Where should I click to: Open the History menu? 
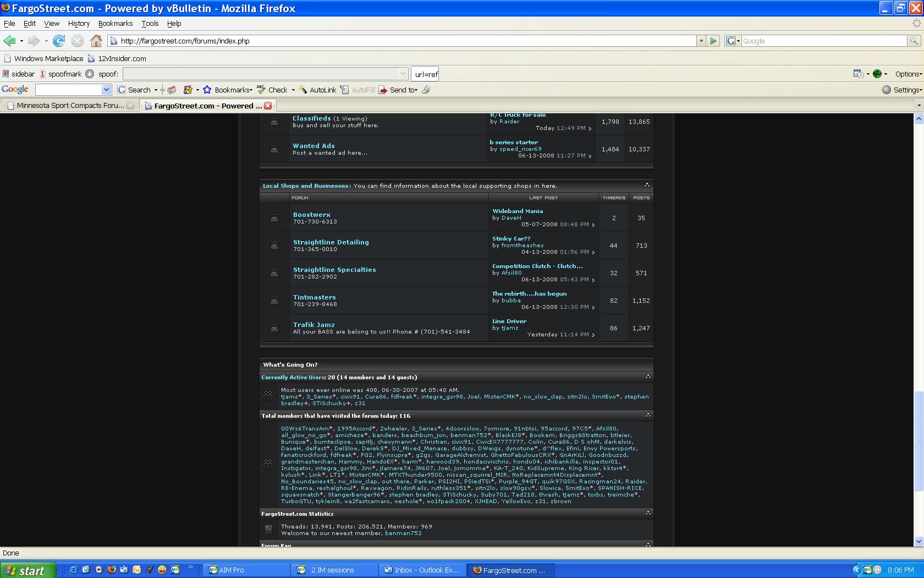[x=79, y=24]
